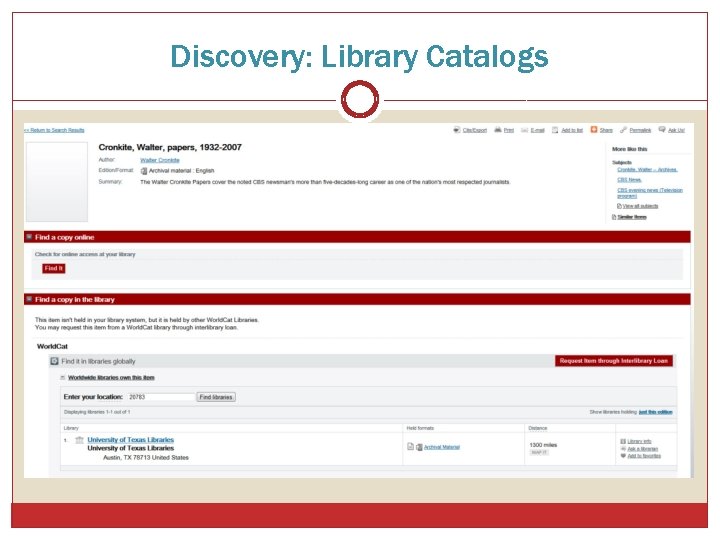The height and width of the screenshot is (540, 720).
Task: Click the Ask a librarian icon
Action: [x=623, y=449]
